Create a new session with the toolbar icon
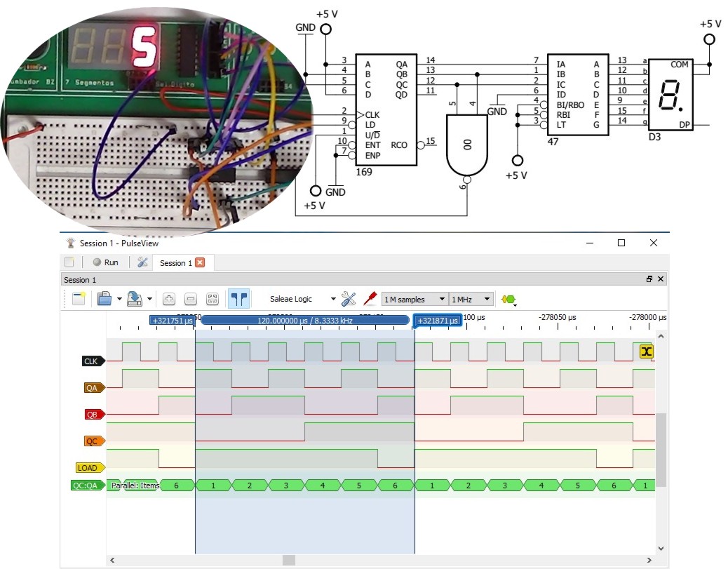This screenshot has height=569, width=728. pos(79,299)
